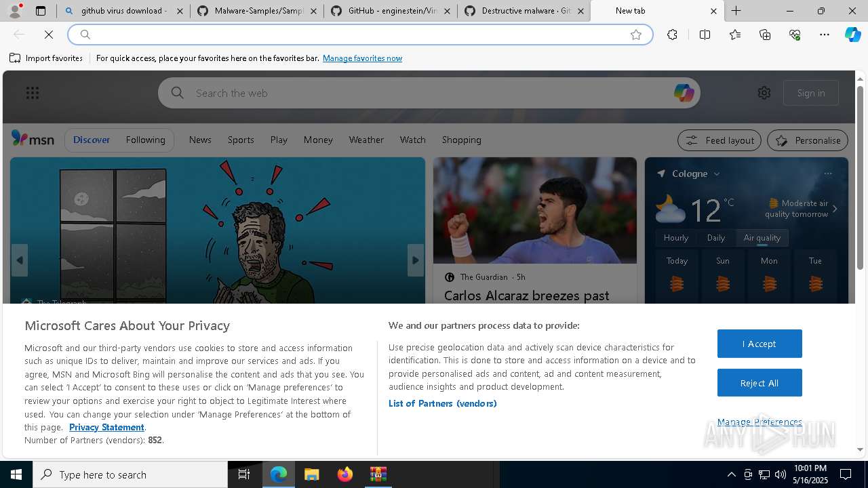This screenshot has width=868, height=488.
Task: Click Copilot icon in search box
Action: [684, 93]
